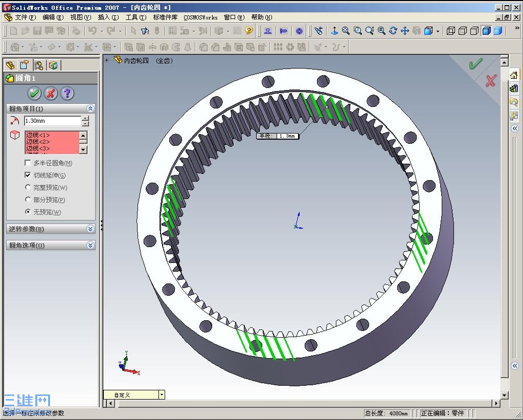Switch to Hidden Lines Removed display
This screenshot has width=523, height=420.
(474, 31)
